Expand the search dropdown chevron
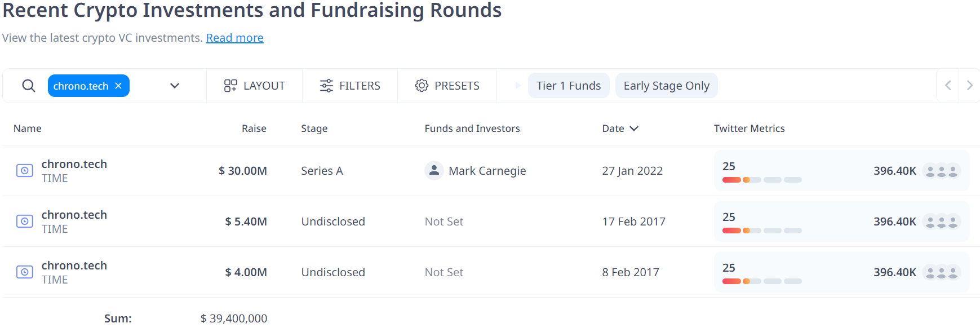Screen dimensions: 980x332 (x=175, y=86)
